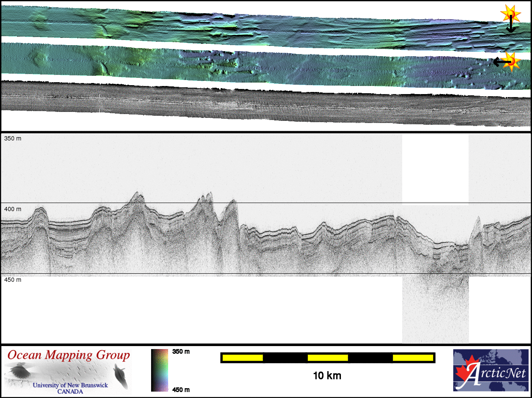
Task: Click the middle yellow scale bar segment
Action: [328, 358]
